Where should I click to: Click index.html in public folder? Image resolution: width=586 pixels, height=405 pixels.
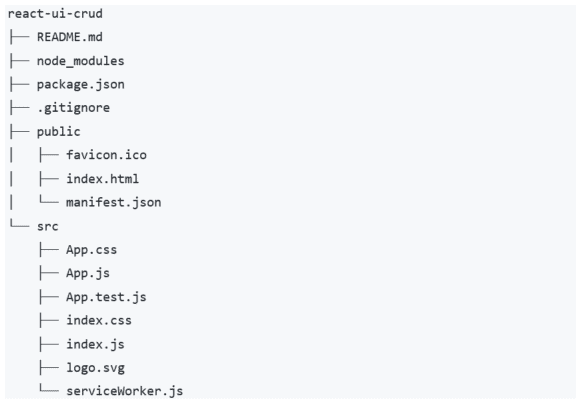pos(102,179)
